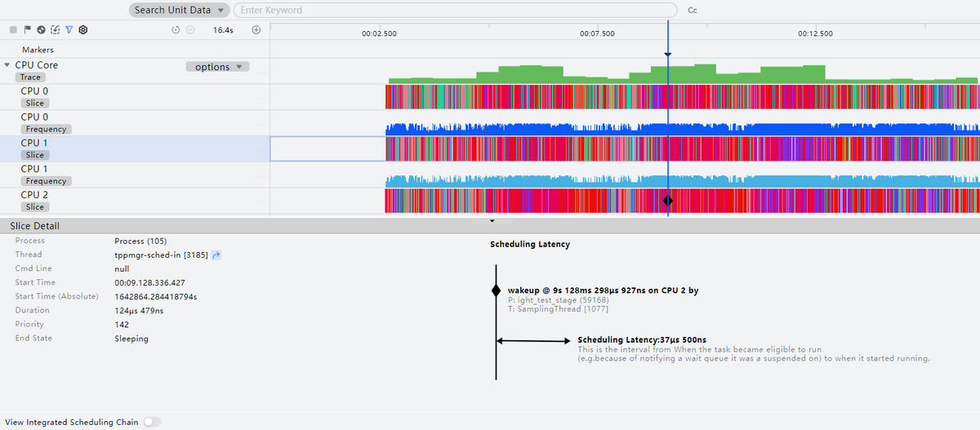Collapse the detail panel with center arrow

coord(492,220)
